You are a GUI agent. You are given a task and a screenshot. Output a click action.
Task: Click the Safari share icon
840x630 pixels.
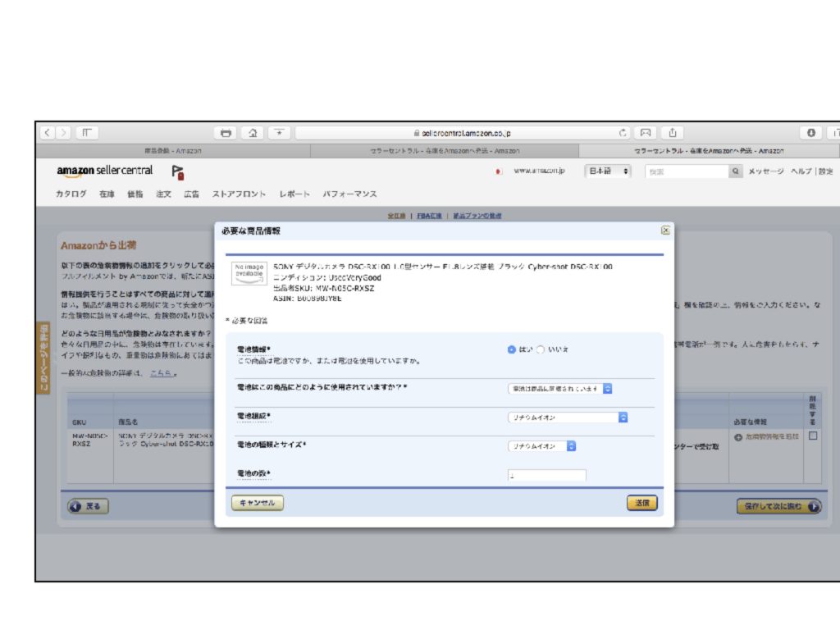click(x=673, y=133)
